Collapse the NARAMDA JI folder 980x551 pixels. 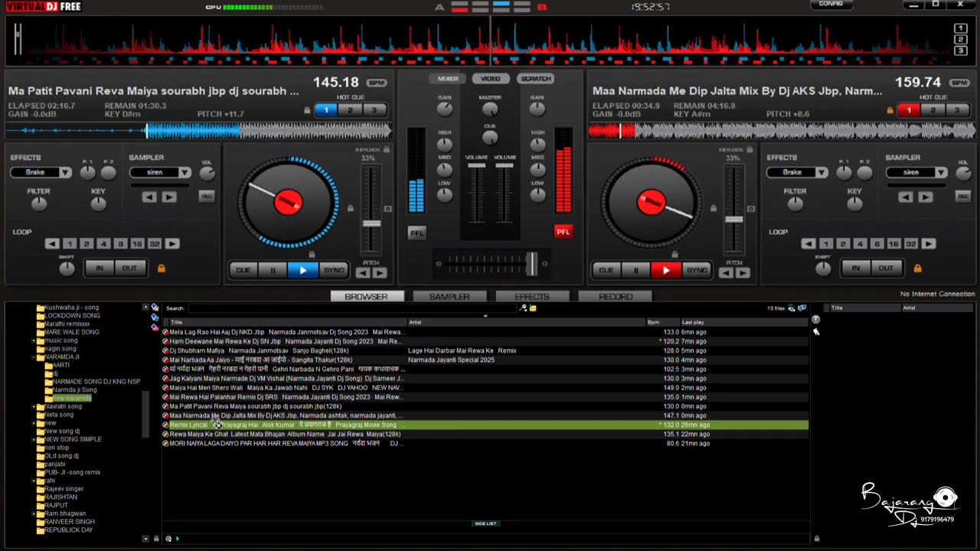pyautogui.click(x=34, y=357)
